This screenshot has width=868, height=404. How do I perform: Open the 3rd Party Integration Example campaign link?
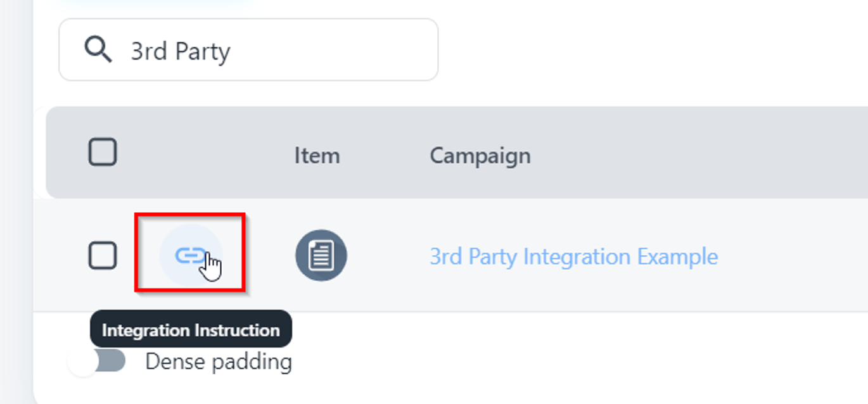[x=573, y=257]
